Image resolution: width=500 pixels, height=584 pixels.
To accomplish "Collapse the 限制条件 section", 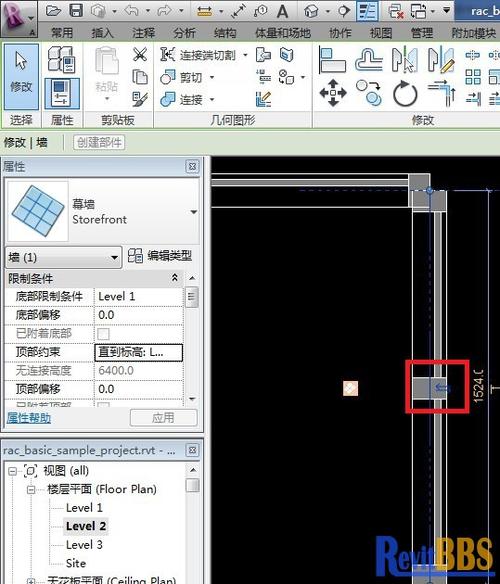I will coord(174,278).
